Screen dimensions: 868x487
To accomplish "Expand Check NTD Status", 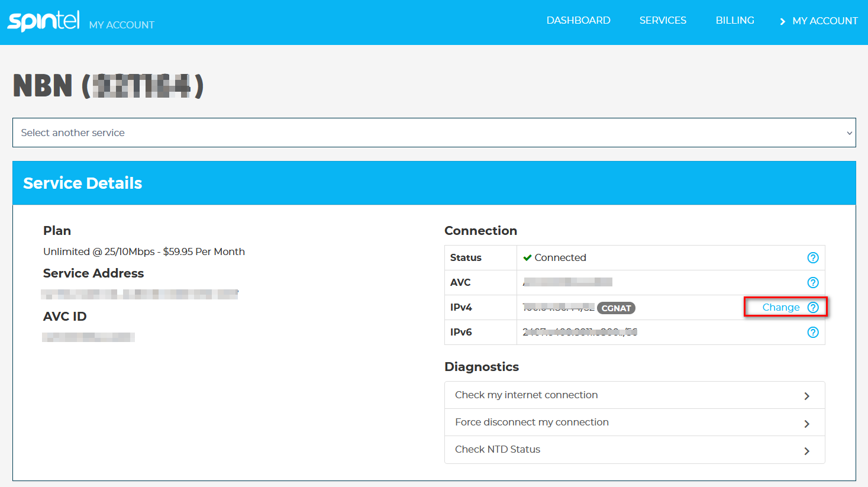I will [634, 449].
